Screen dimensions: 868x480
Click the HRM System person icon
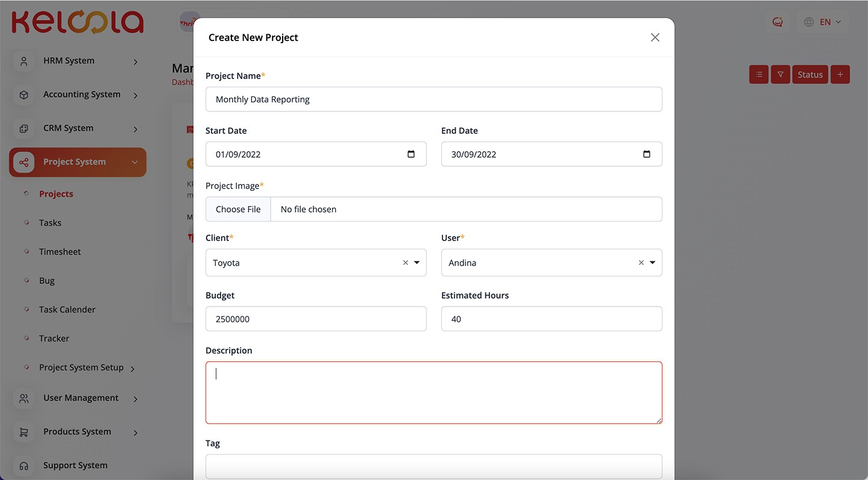(x=24, y=61)
